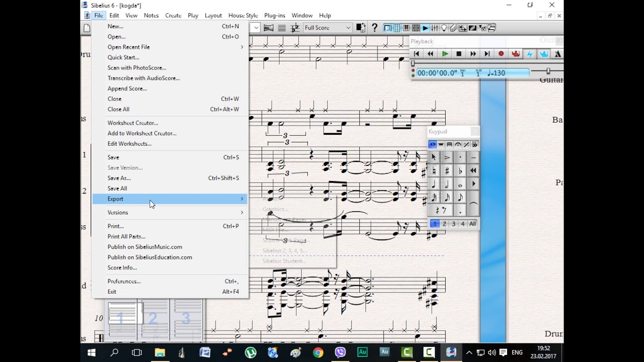Open the Full Score parts dropdown
Screen dimensions: 644x362
[x=328, y=28]
